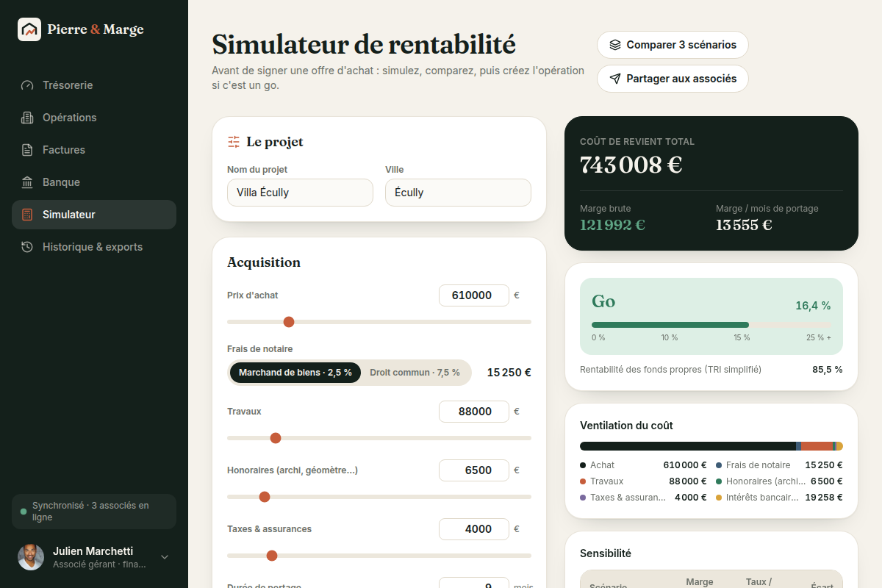Click the Prix d'achat slider handle
The width and height of the screenshot is (882, 588).
click(x=289, y=322)
